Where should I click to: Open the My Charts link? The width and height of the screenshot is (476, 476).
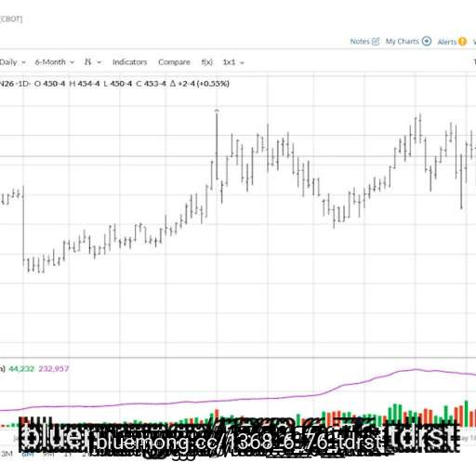coord(402,41)
